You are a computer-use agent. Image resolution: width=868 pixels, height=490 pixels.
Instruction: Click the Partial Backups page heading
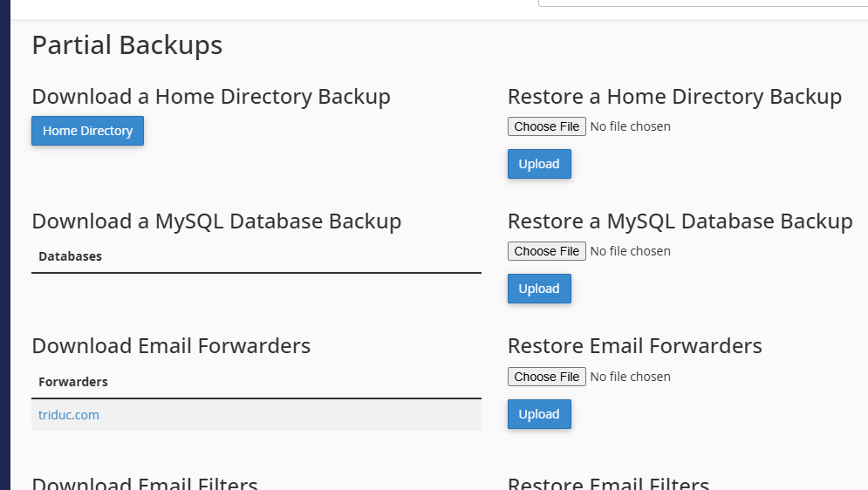click(127, 45)
